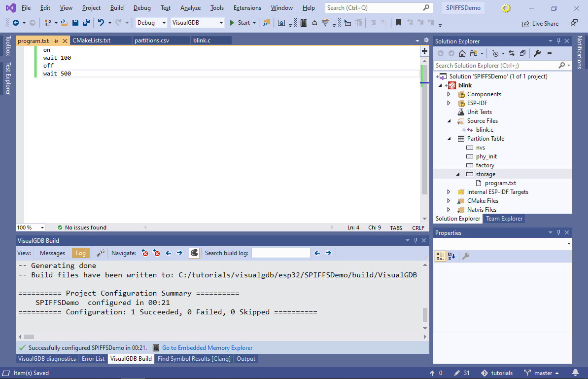Open the Extensions menu
The image size is (588, 379).
pyautogui.click(x=247, y=8)
